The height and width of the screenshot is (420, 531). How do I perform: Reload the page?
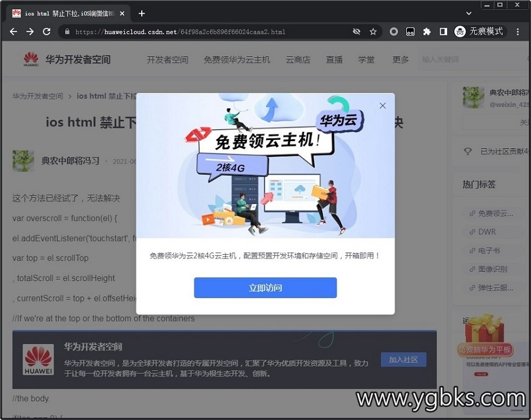(47, 32)
